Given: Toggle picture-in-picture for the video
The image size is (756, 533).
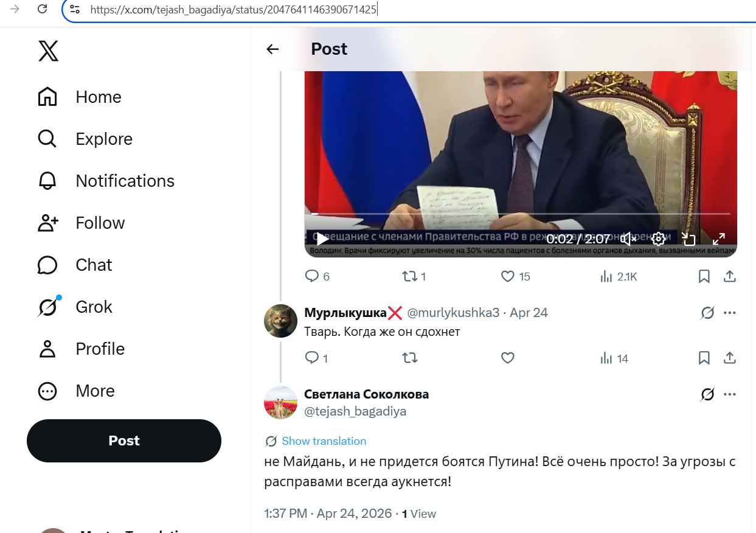Looking at the screenshot, I should tap(688, 239).
